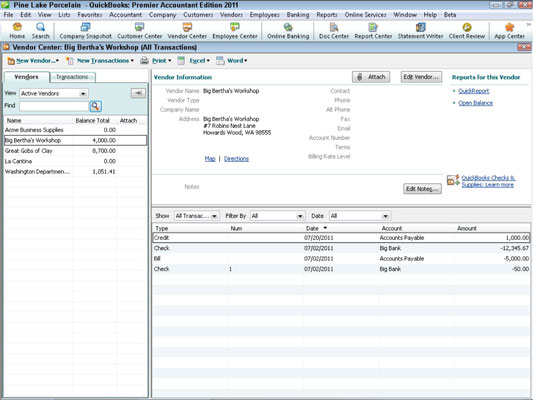Launch Online Banking from toolbar
The width and height of the screenshot is (533, 400).
click(x=288, y=31)
